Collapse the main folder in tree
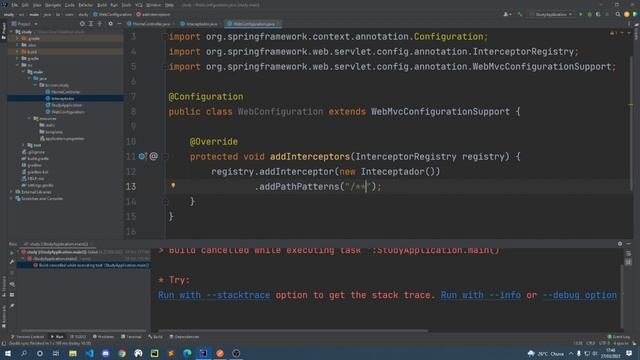The width and height of the screenshot is (640, 360). point(23,72)
